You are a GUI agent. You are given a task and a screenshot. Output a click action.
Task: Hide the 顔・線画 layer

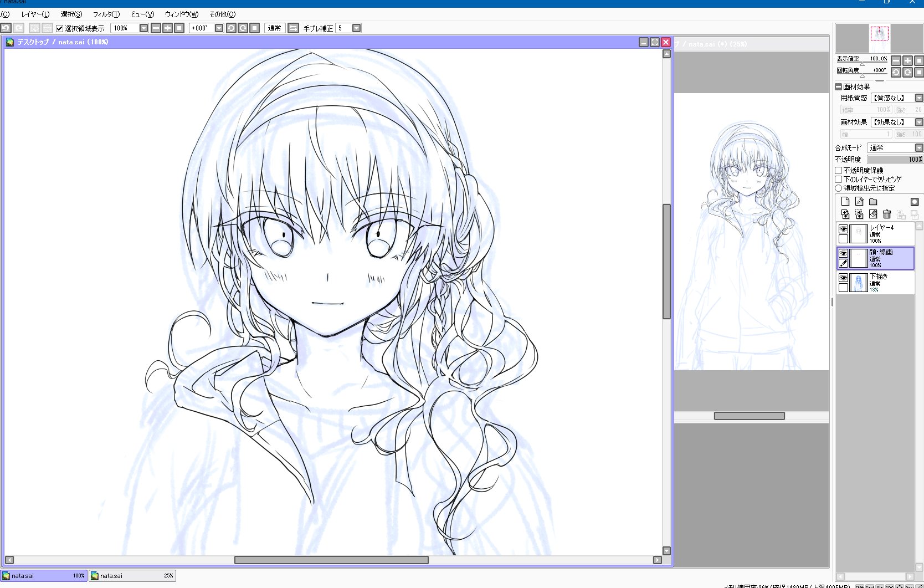click(x=843, y=253)
